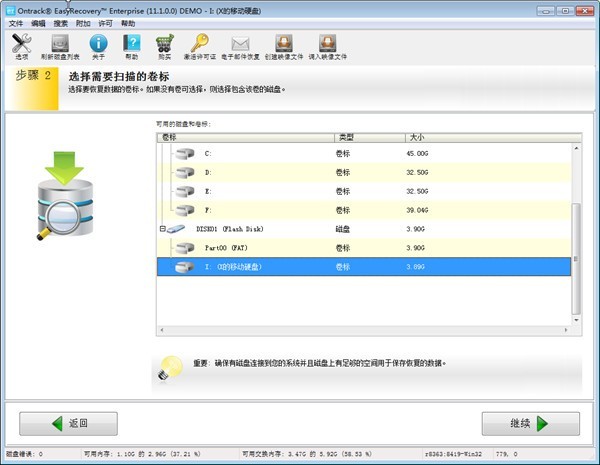Click the 可用内存 status bar entry
The width and height of the screenshot is (600, 465).
[x=142, y=454]
